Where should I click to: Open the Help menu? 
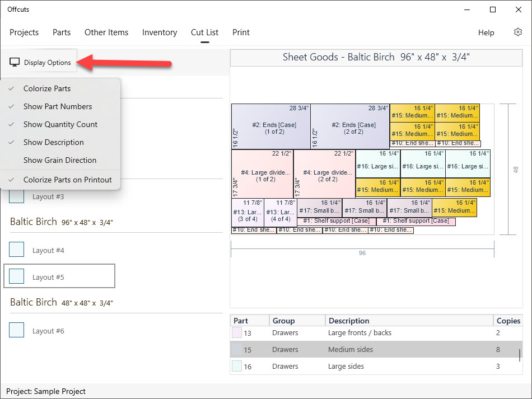(x=486, y=33)
